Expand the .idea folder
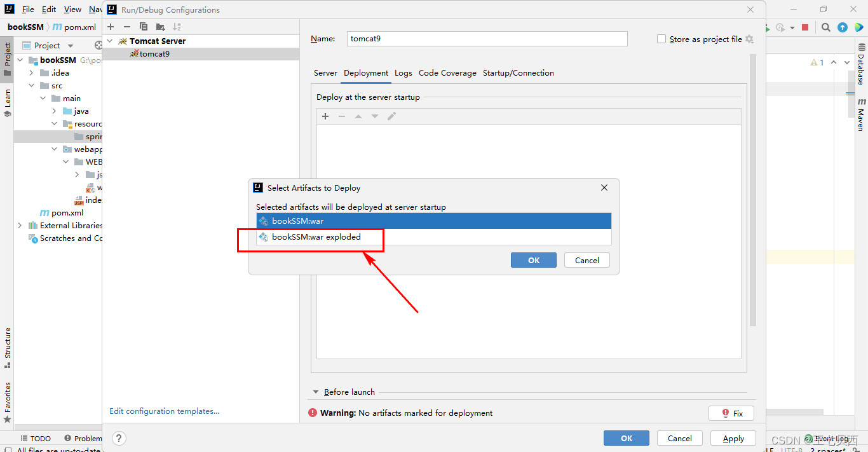The image size is (868, 452). [x=32, y=73]
